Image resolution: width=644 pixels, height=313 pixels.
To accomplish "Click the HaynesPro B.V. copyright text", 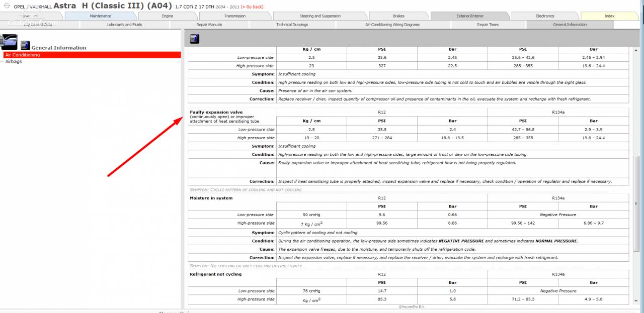I will tap(412, 306).
